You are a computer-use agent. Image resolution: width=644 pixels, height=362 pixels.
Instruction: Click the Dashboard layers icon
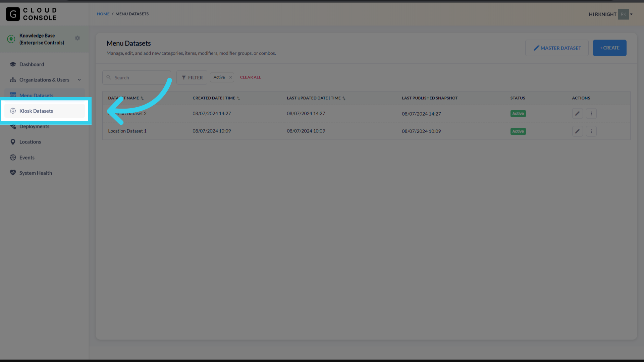click(13, 64)
